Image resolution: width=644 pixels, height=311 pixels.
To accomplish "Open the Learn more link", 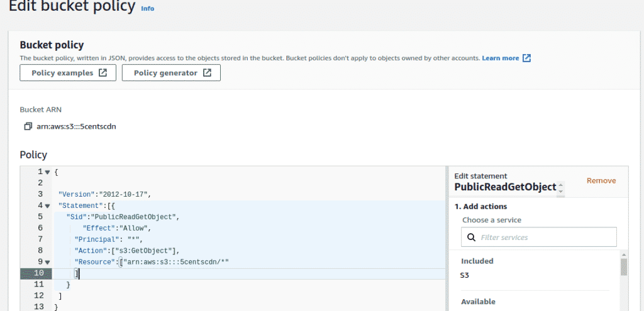I will click(500, 58).
